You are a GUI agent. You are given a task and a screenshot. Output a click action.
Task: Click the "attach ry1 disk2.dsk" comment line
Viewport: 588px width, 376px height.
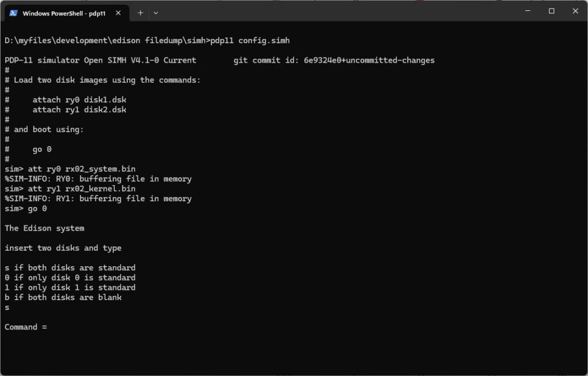point(79,110)
